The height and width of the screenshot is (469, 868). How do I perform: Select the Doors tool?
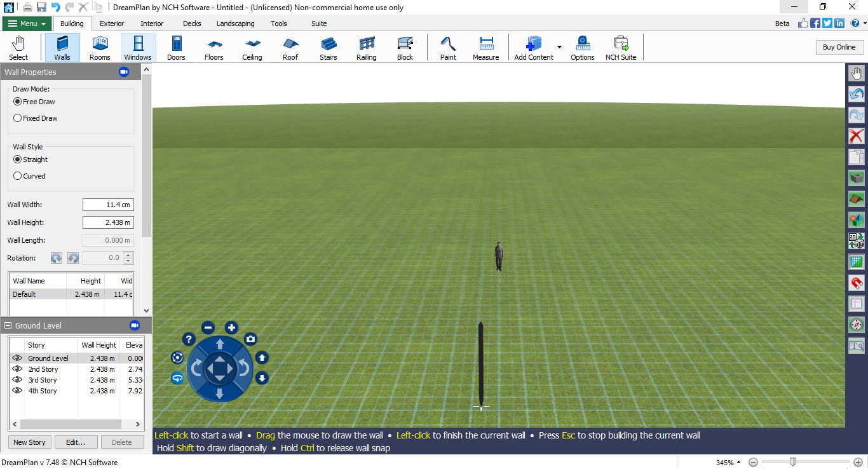coord(176,48)
